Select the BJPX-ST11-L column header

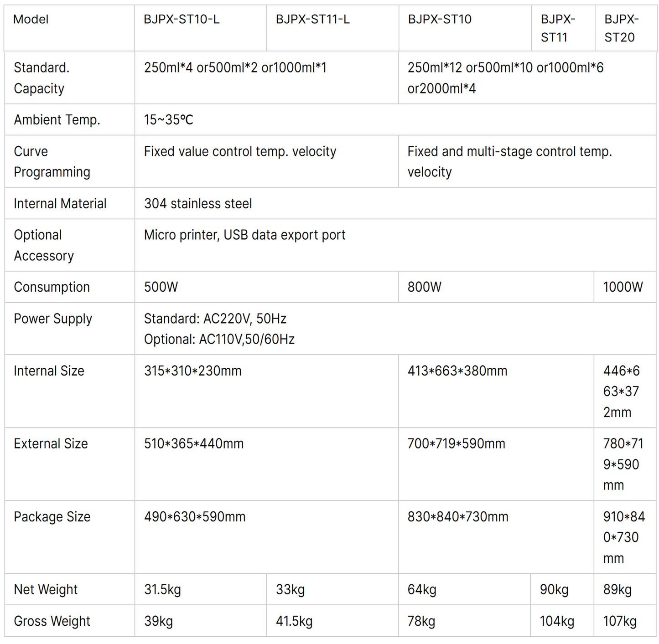click(x=313, y=20)
